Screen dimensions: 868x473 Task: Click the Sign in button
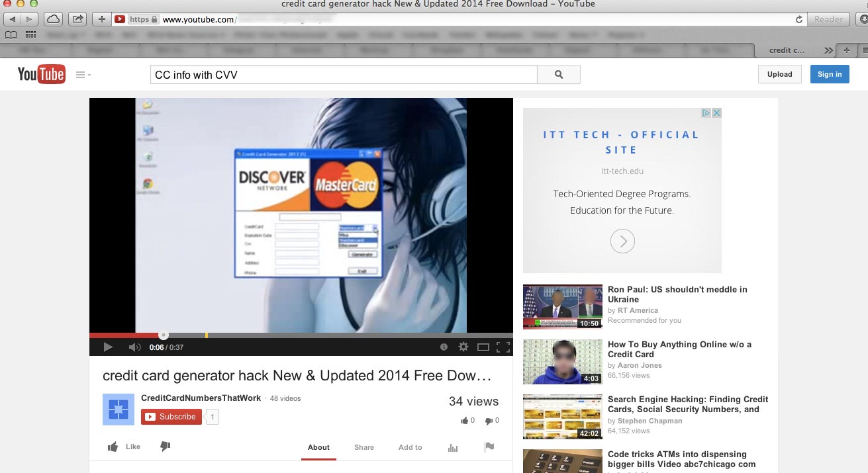829,74
